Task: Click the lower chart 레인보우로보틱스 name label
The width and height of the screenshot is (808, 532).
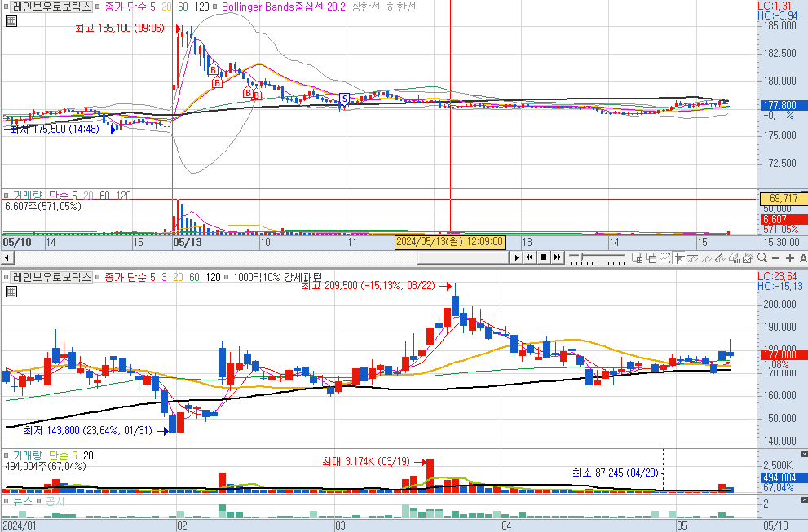Action: [x=51, y=278]
